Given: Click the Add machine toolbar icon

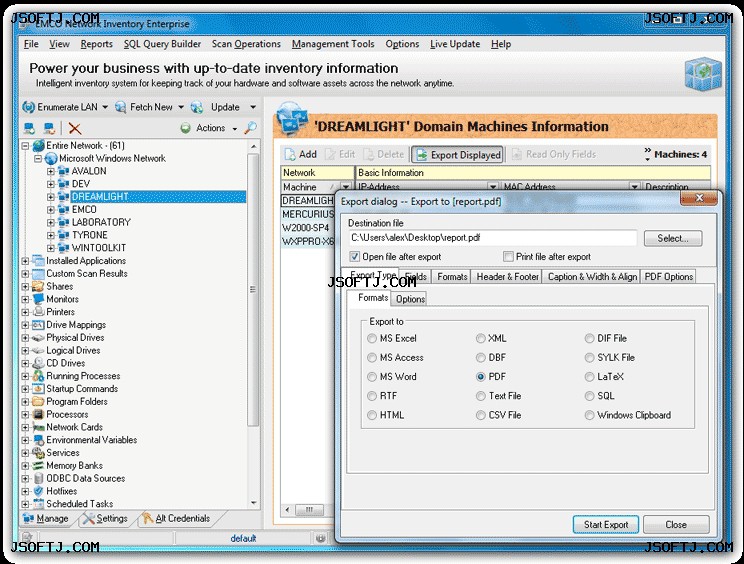Looking at the screenshot, I should coord(289,155).
